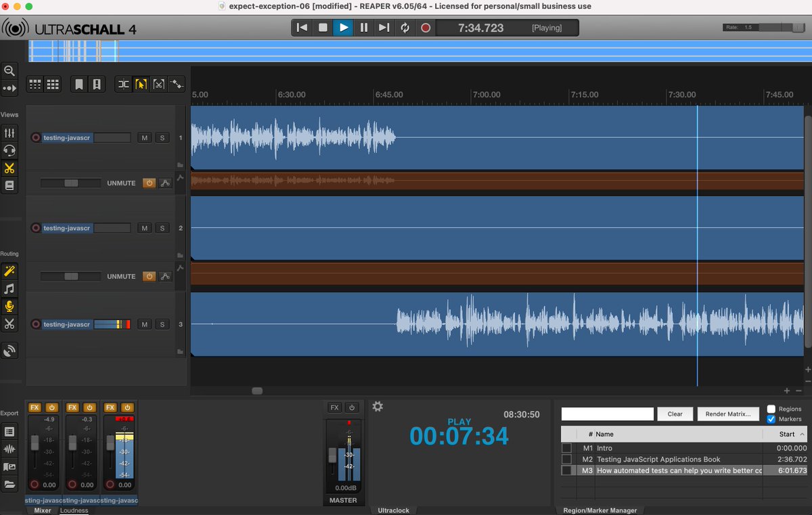
Task: Click the magic wand routing icon
Action: [9, 271]
